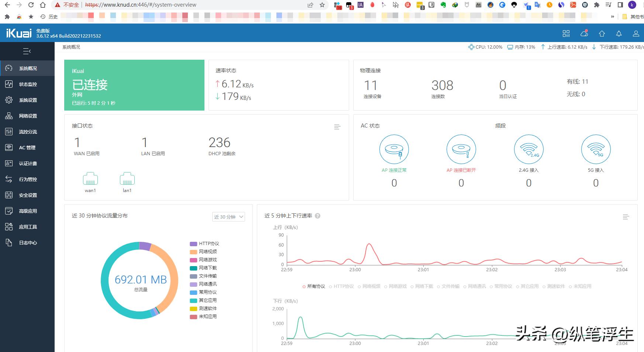
Task: Click the 已连接 iKuai status card
Action: pos(134,85)
